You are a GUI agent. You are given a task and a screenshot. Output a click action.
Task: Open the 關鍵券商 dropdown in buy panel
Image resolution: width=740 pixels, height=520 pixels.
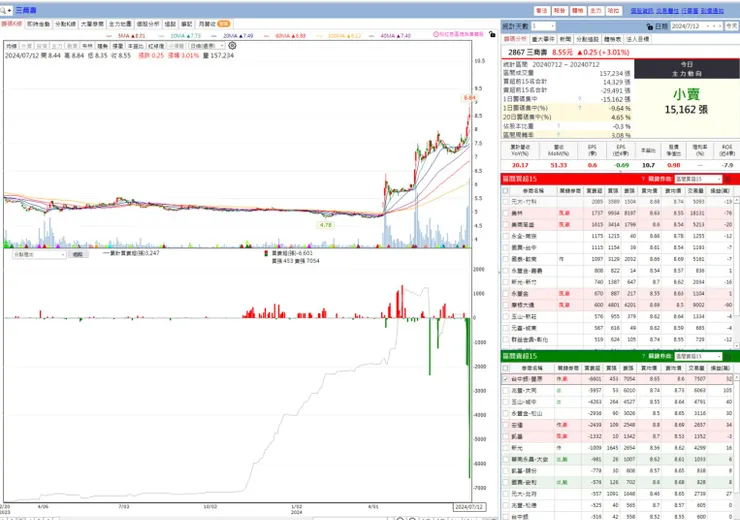tap(698, 179)
